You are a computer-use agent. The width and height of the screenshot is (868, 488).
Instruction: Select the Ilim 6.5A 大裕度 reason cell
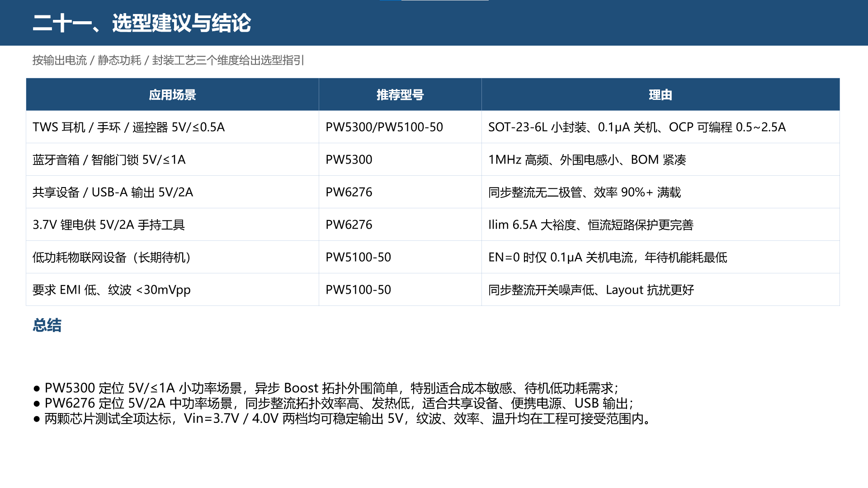pyautogui.click(x=660, y=225)
